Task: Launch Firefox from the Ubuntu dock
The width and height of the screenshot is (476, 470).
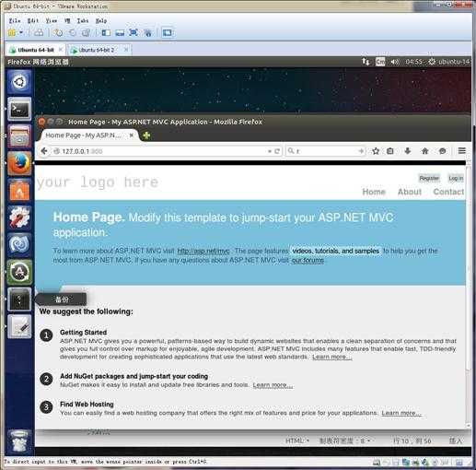Action: coord(19,163)
